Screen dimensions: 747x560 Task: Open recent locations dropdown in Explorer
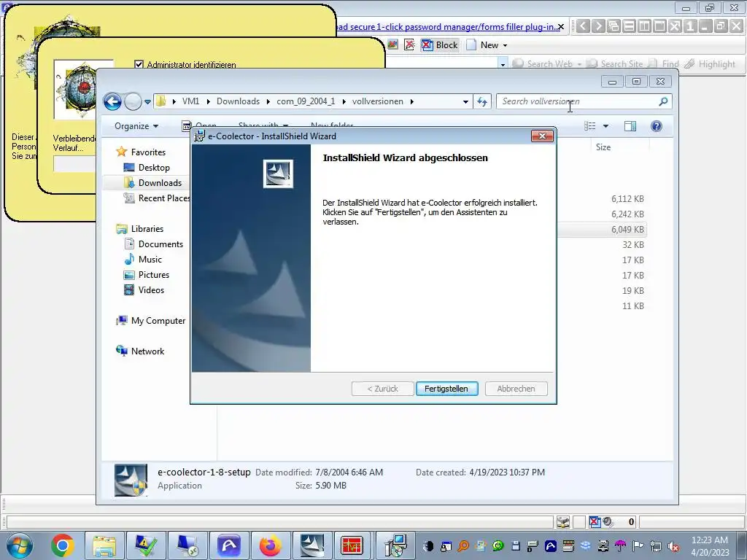[x=147, y=101]
